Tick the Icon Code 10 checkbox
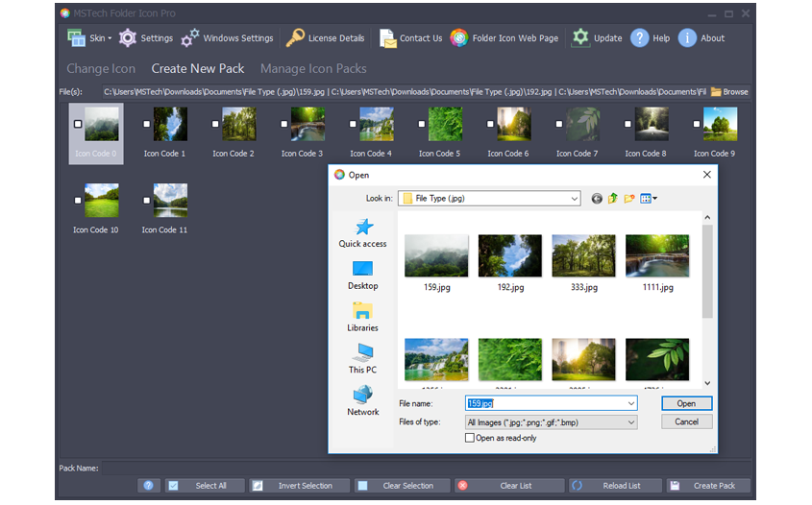 [78, 201]
